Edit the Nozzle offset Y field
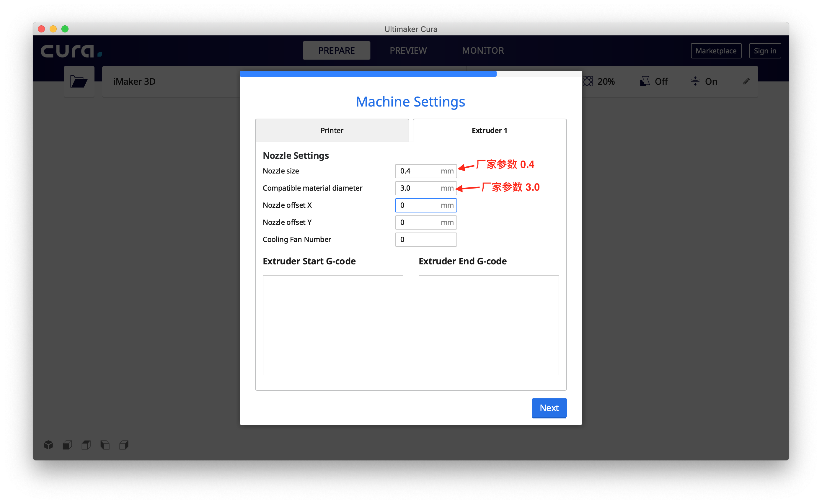This screenshot has width=822, height=504. point(426,222)
